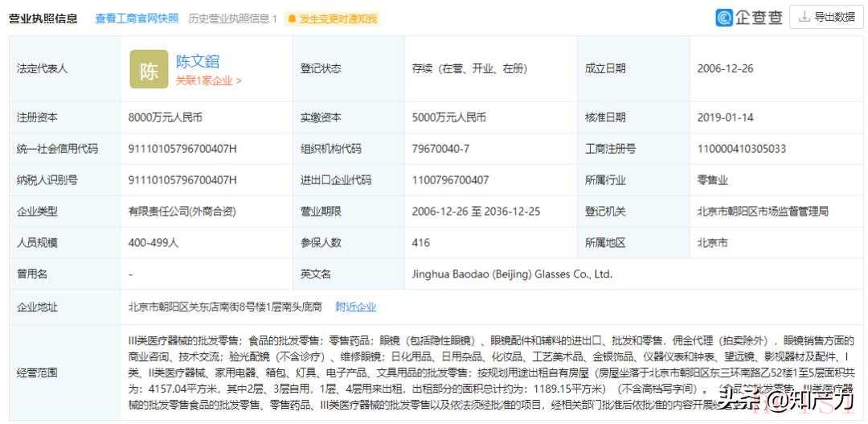
Task: Select the 营业执照信息 heading tab
Action: (x=43, y=19)
